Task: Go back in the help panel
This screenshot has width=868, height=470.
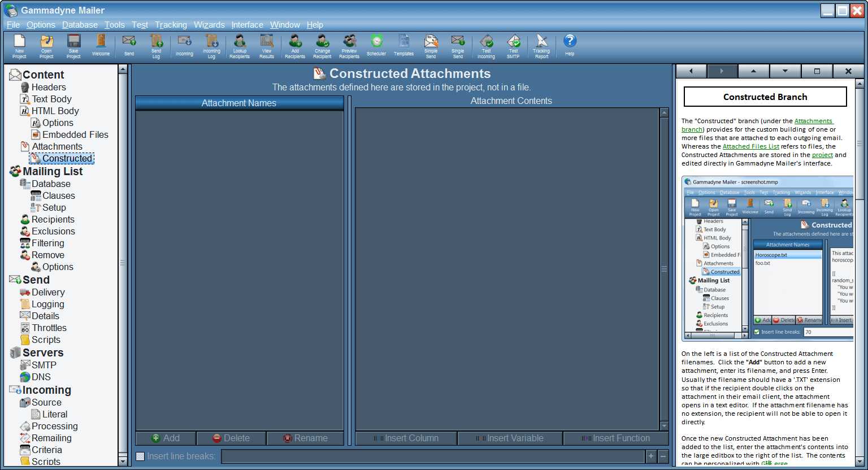Action: coord(691,71)
